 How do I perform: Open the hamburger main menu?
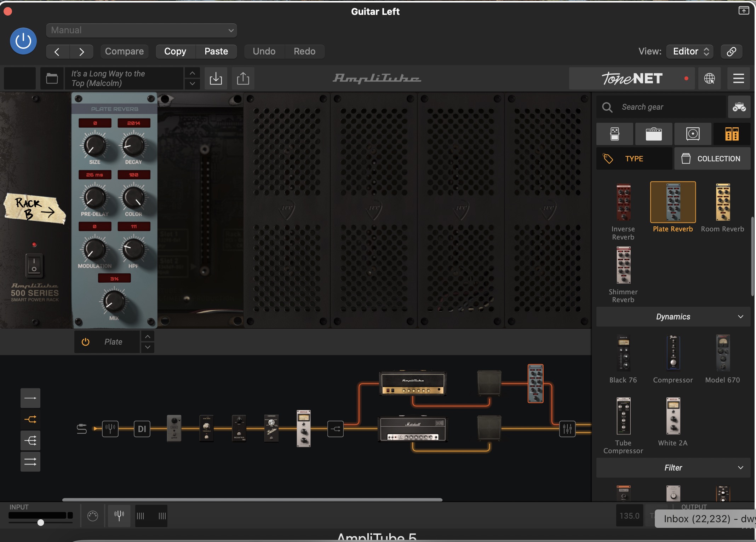pos(738,78)
